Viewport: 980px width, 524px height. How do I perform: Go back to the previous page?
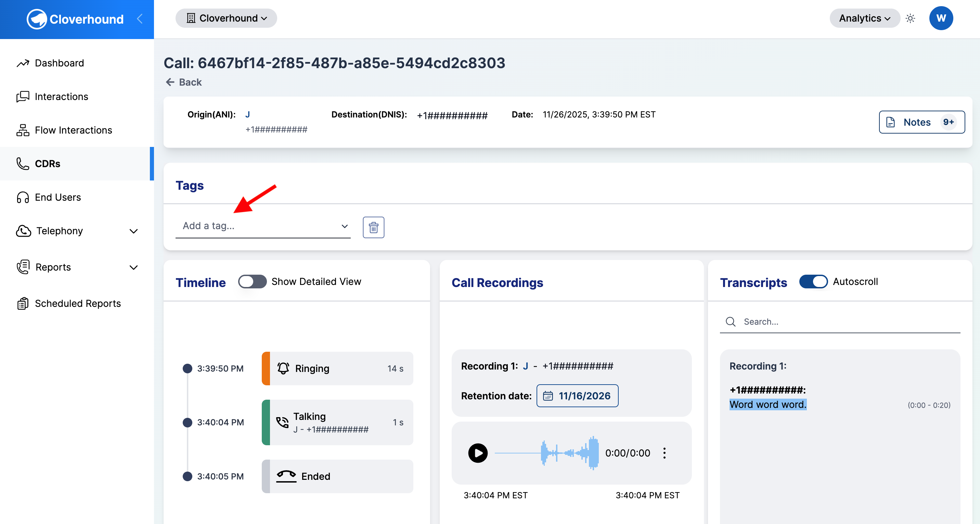(x=184, y=82)
